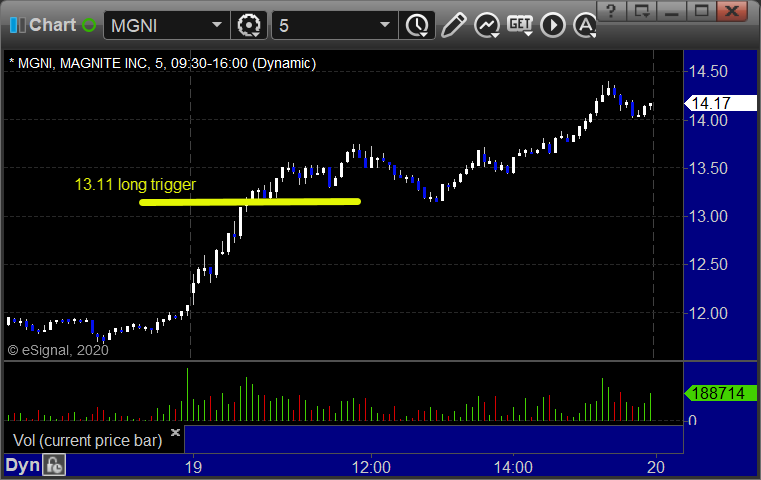The width and height of the screenshot is (761, 480).
Task: Click the 13.50 price axis label
Action: (708, 169)
